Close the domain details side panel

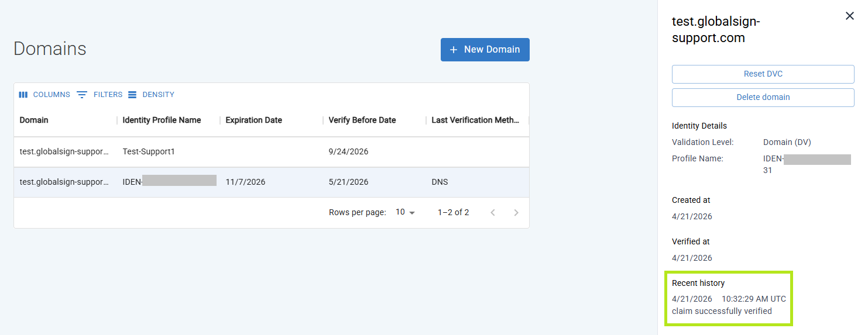click(850, 16)
